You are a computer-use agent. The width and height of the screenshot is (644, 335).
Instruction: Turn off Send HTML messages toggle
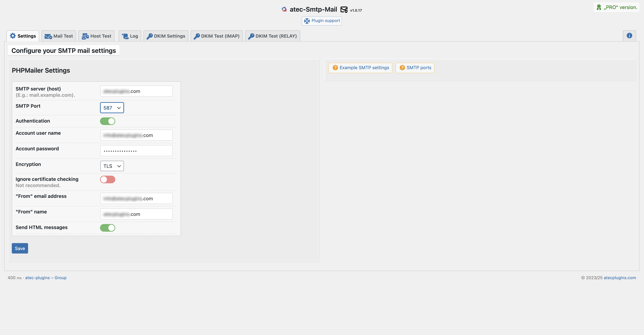pyautogui.click(x=107, y=228)
